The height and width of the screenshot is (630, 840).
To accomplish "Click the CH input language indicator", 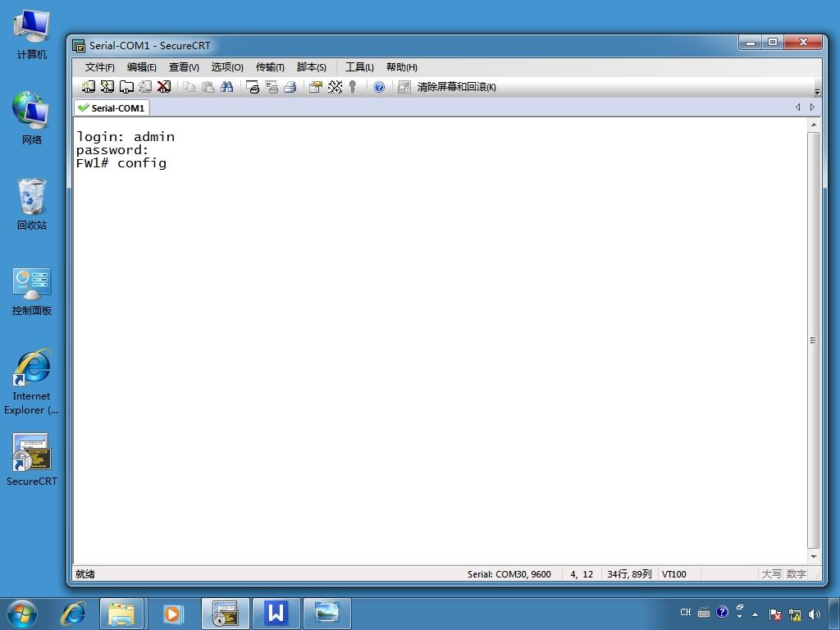I will coord(686,612).
